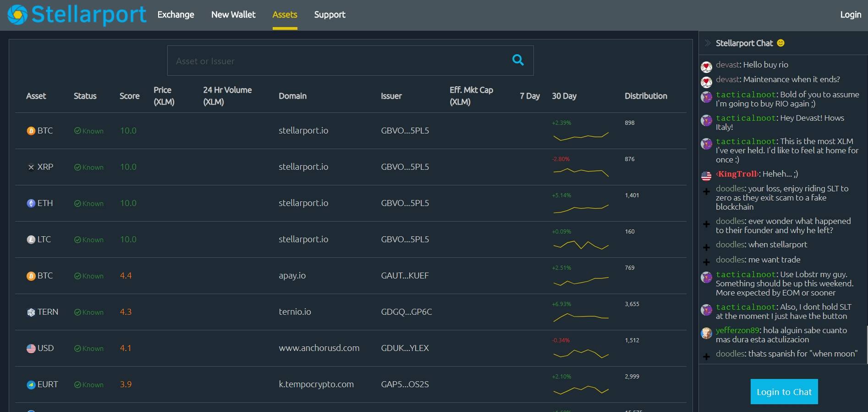Click the -2.80% change label
This screenshot has height=412, width=868.
point(561,159)
